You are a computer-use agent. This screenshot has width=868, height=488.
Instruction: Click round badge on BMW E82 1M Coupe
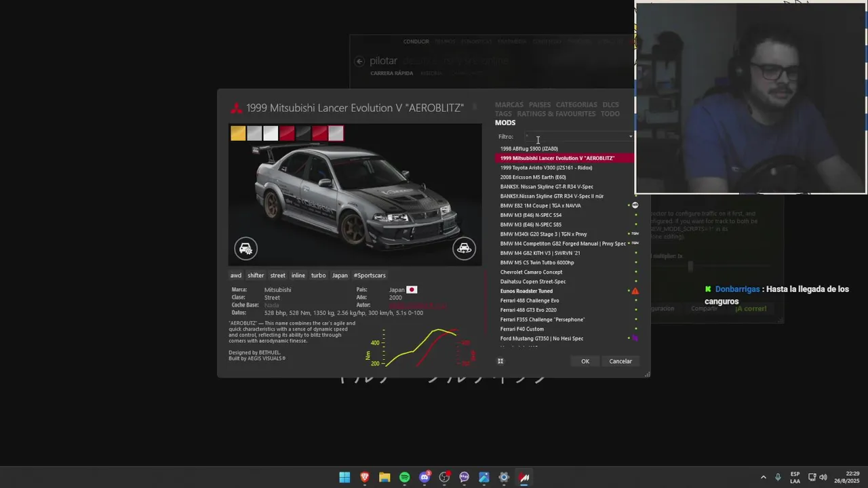(635, 205)
